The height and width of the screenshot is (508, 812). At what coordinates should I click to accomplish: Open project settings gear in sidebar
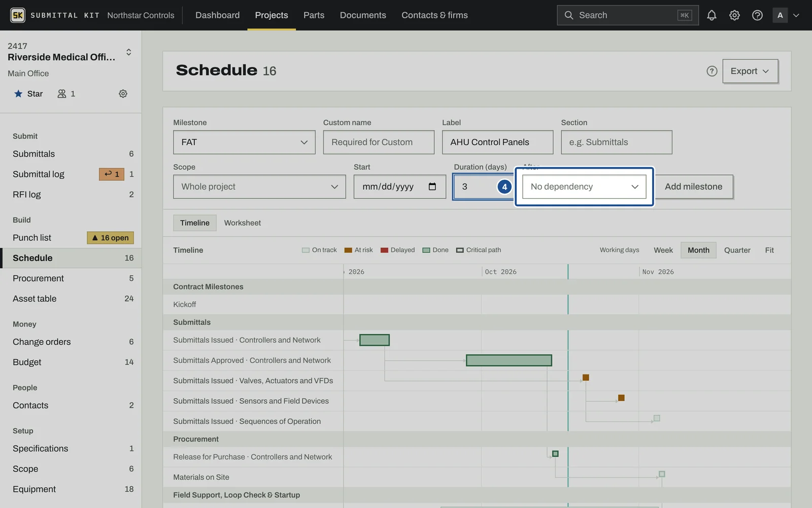123,93
